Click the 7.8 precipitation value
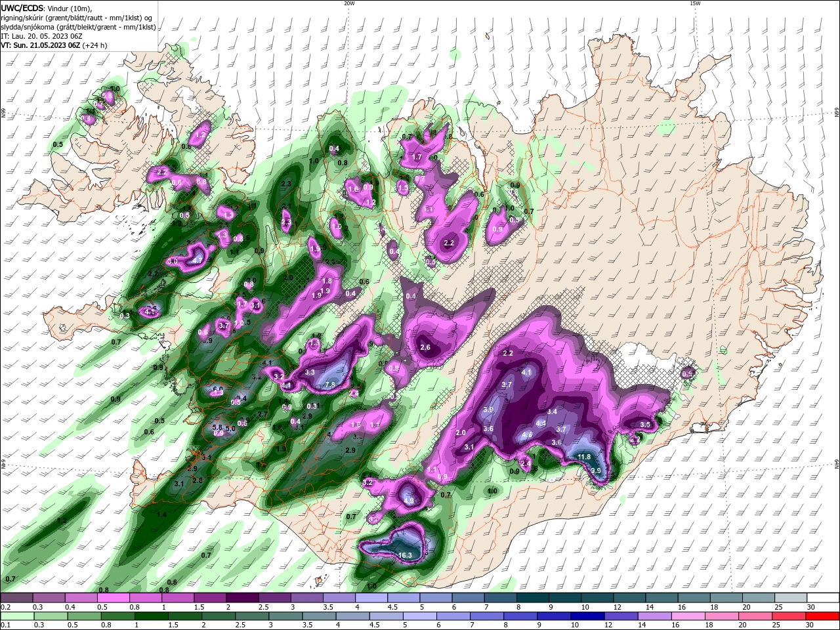 pyautogui.click(x=330, y=385)
